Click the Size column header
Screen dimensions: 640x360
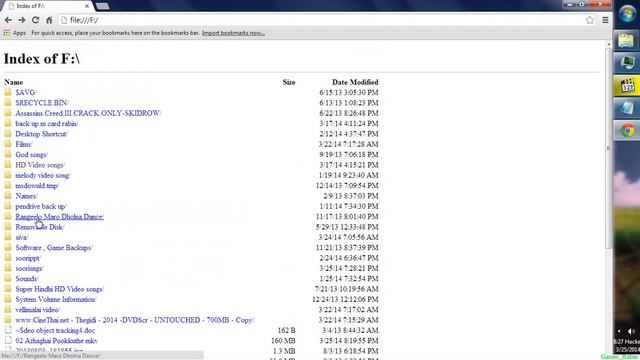click(x=289, y=82)
